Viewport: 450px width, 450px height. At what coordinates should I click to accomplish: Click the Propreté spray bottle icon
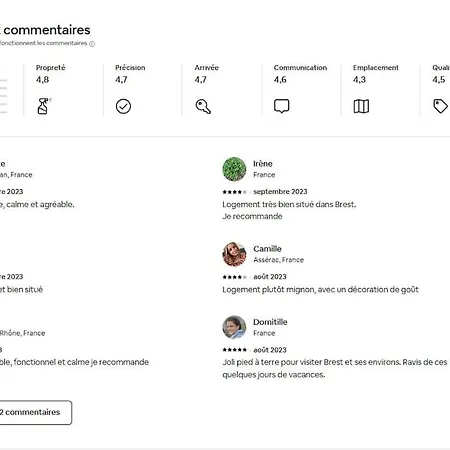pos(44,106)
